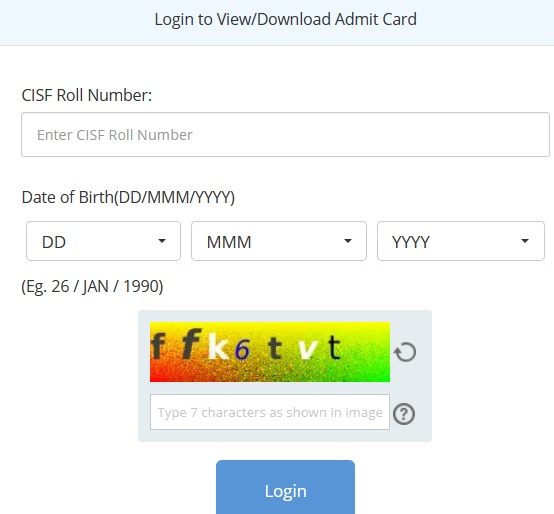Open the captcha help question mark
The width and height of the screenshot is (554, 514).
404,413
